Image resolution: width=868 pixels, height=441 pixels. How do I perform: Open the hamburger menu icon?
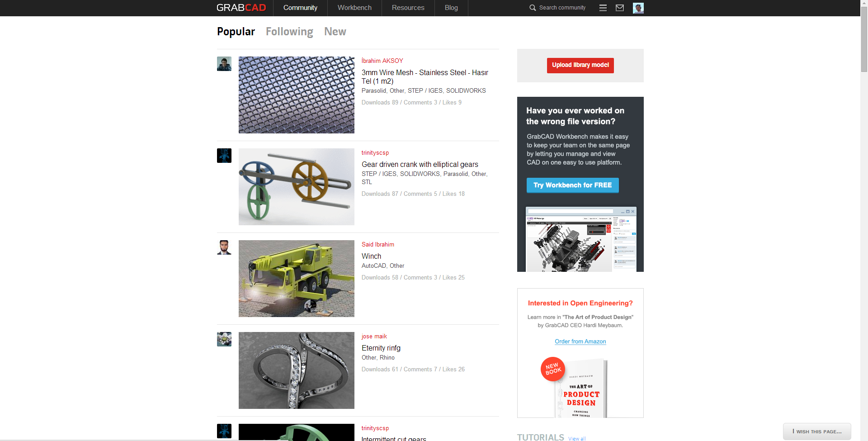(x=603, y=8)
